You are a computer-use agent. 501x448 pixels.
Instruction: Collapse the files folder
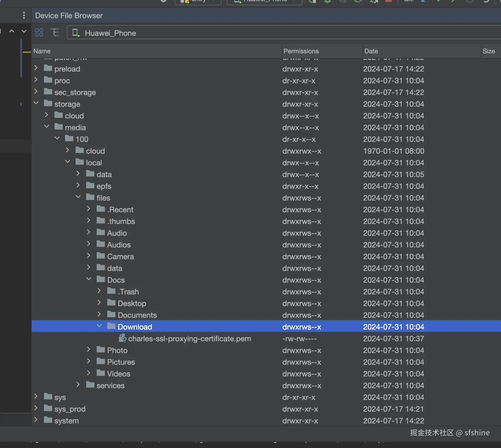tap(78, 197)
